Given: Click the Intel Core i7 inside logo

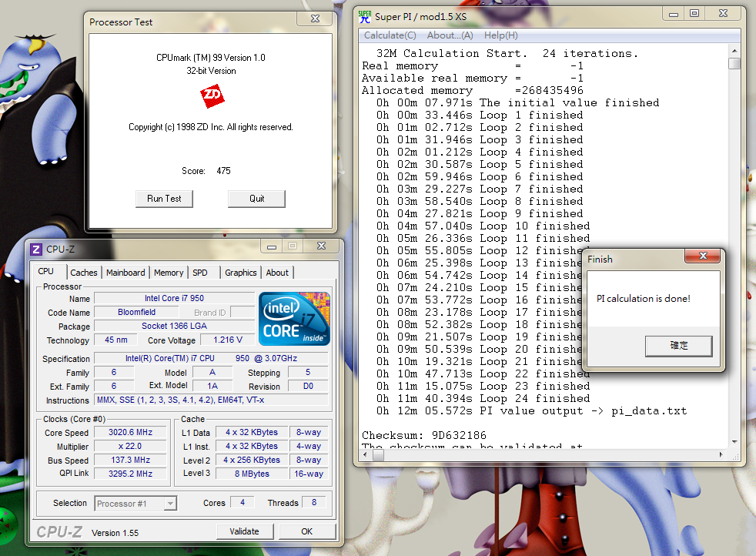Looking at the screenshot, I should pos(294,319).
